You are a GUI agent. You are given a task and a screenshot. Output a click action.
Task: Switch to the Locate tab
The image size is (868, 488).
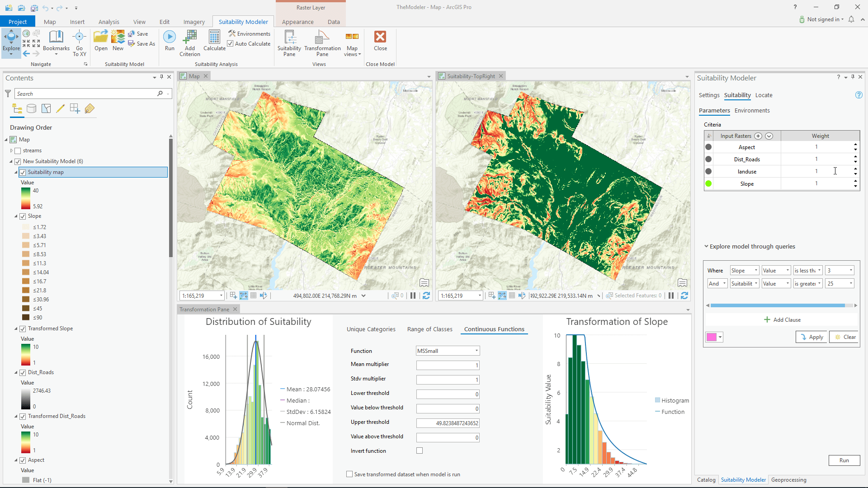point(764,95)
